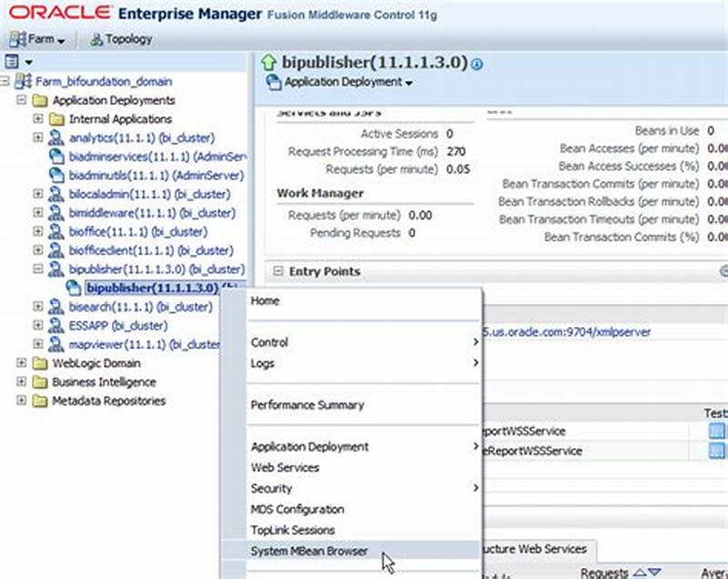The height and width of the screenshot is (579, 728).
Task: Click the Application Deployments folder icon
Action: click(38, 100)
